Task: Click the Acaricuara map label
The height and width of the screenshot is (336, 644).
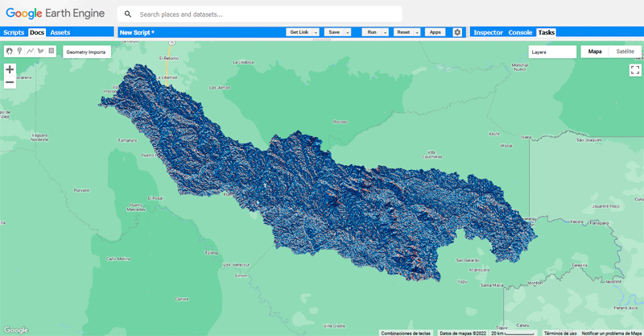Action: pos(479,270)
